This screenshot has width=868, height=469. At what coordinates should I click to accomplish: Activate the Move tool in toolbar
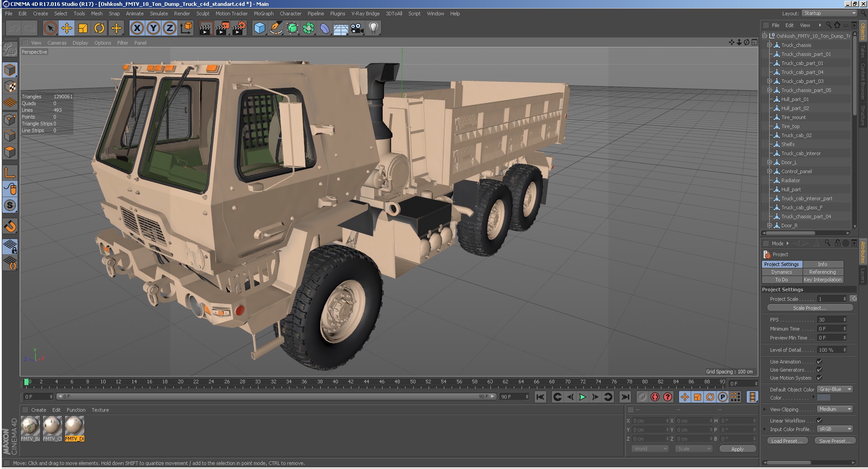tap(67, 28)
